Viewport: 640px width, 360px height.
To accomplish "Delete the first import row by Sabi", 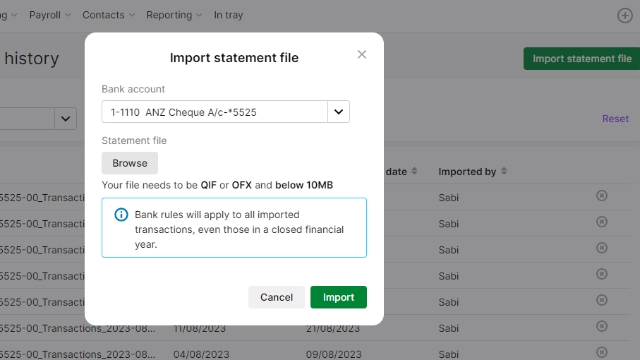I will pyautogui.click(x=602, y=196).
